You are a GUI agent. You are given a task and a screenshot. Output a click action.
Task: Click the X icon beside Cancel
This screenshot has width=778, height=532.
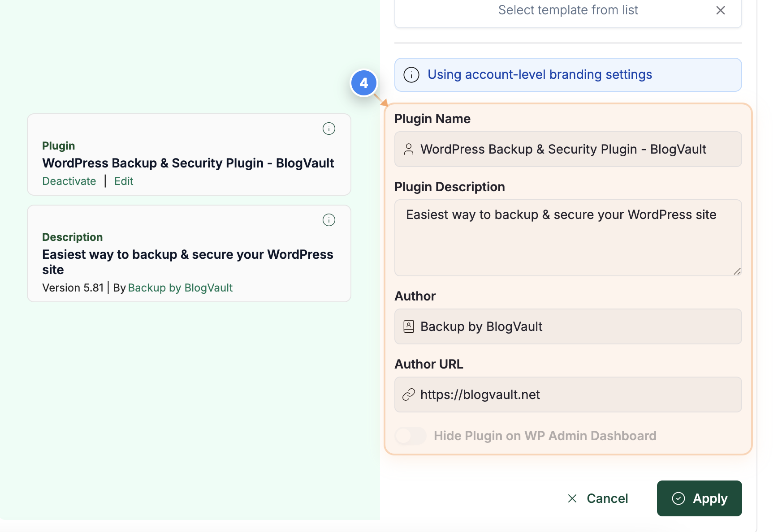click(x=572, y=498)
